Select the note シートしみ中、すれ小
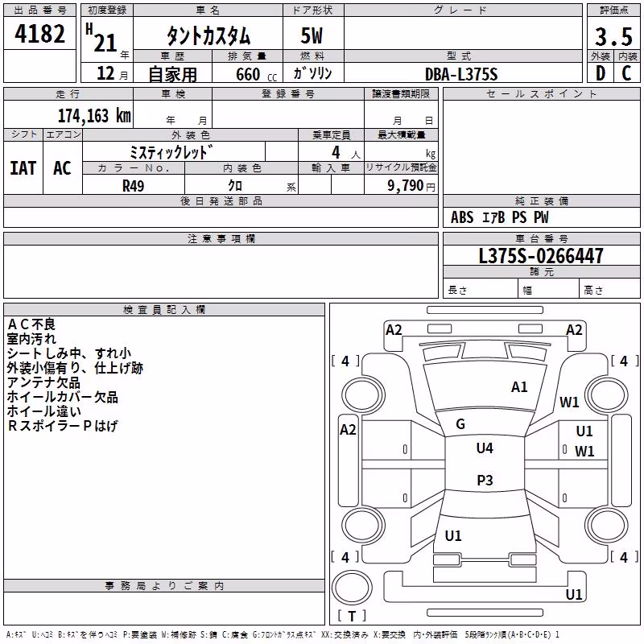Screen dimensions: 644x644 (x=69, y=353)
